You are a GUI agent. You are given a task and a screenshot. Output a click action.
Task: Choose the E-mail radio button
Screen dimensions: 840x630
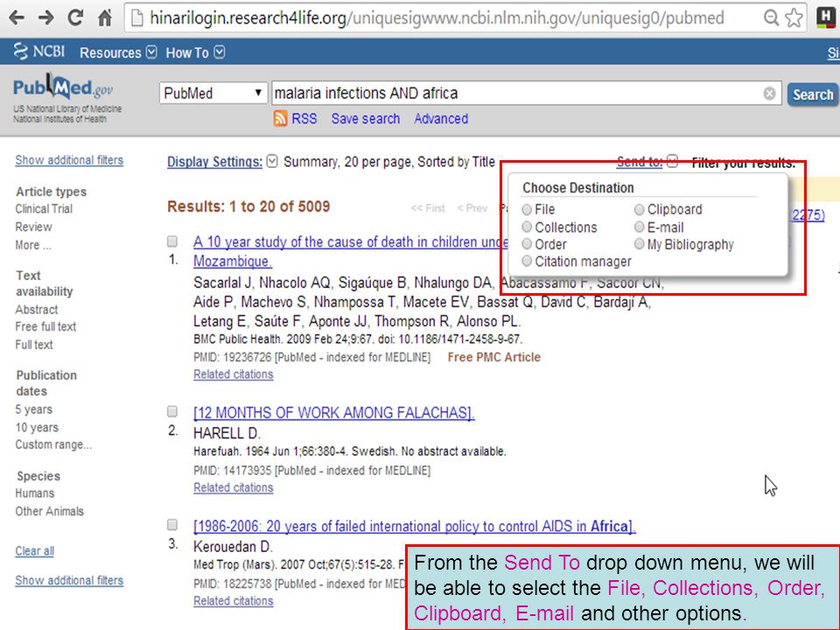[x=639, y=227]
